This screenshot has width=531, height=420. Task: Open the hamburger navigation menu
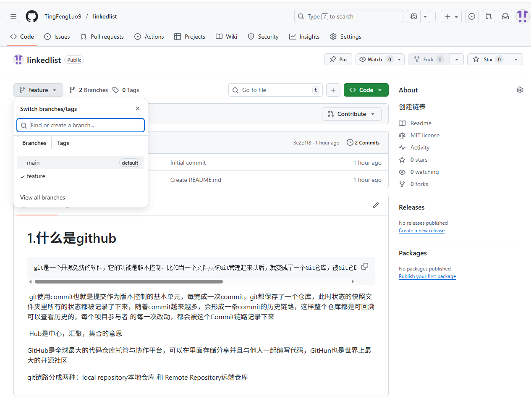(x=13, y=16)
